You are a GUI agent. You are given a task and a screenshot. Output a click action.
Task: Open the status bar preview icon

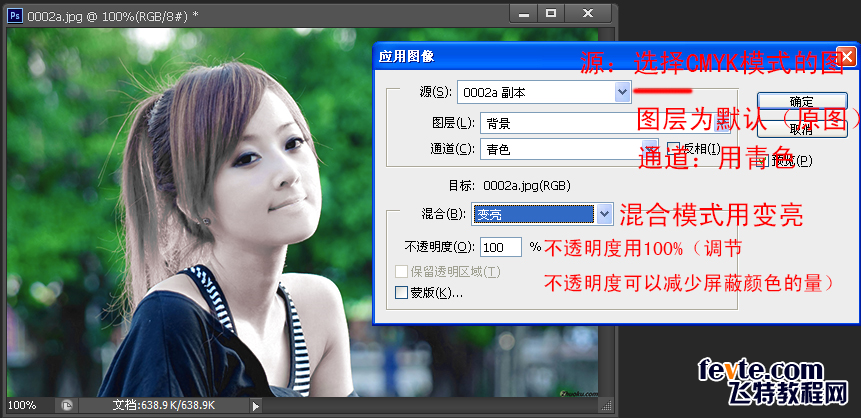(x=67, y=405)
